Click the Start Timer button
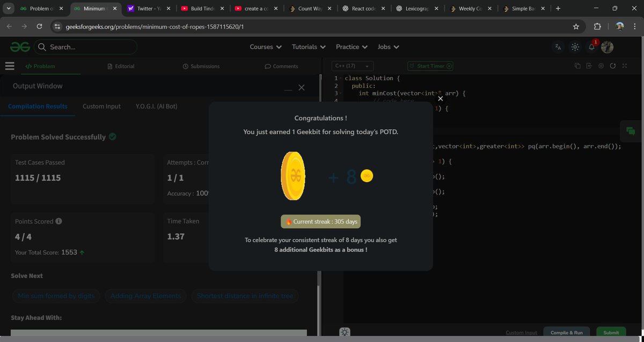 pyautogui.click(x=430, y=66)
